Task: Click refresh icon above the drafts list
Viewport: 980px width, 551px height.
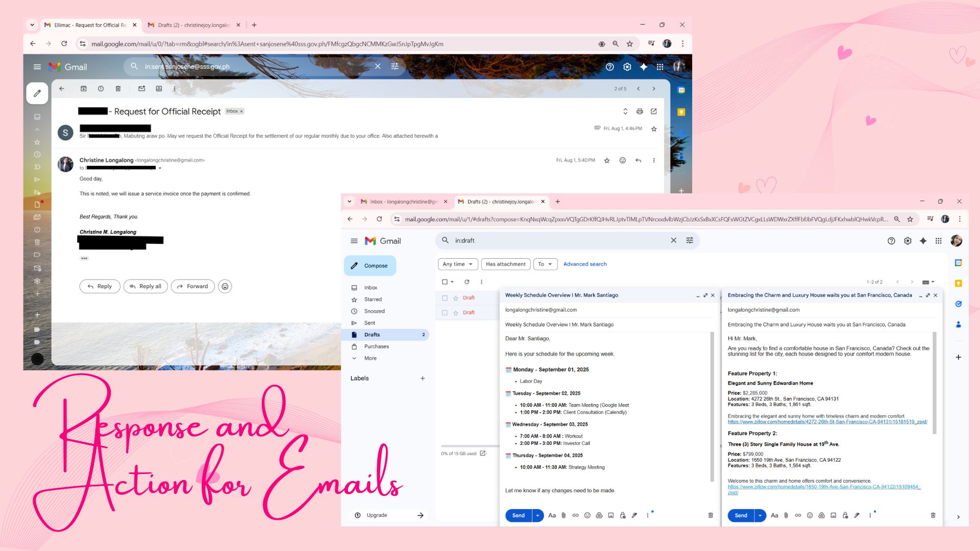Action: pyautogui.click(x=467, y=282)
